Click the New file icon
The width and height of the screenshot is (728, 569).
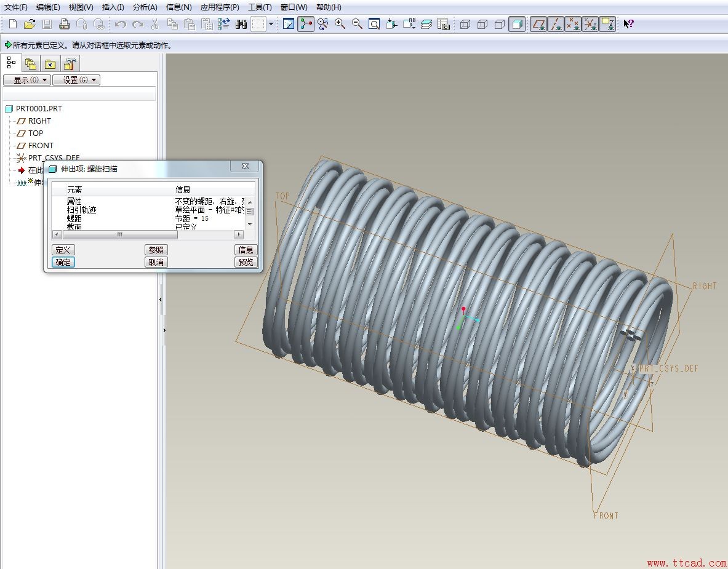coord(12,24)
